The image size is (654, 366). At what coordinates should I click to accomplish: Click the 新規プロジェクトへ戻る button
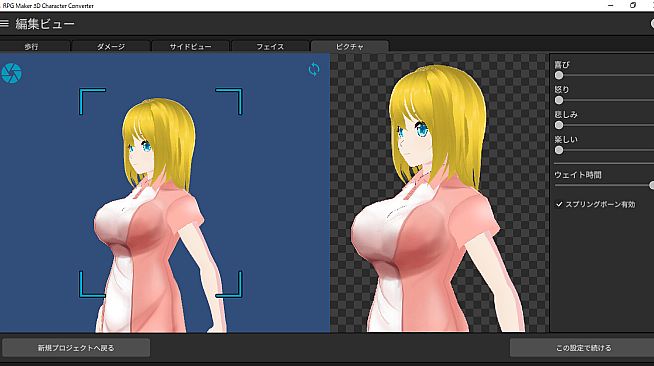point(76,348)
